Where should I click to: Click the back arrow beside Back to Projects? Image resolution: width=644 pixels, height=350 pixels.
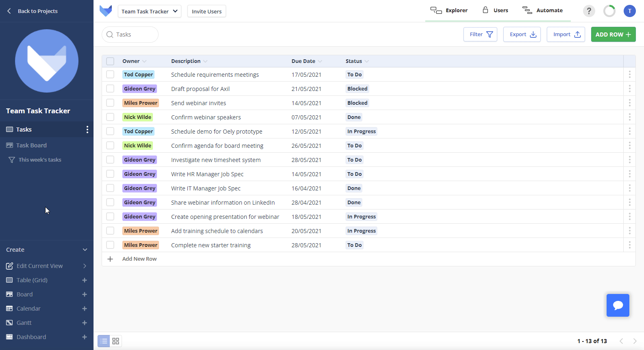(9, 11)
